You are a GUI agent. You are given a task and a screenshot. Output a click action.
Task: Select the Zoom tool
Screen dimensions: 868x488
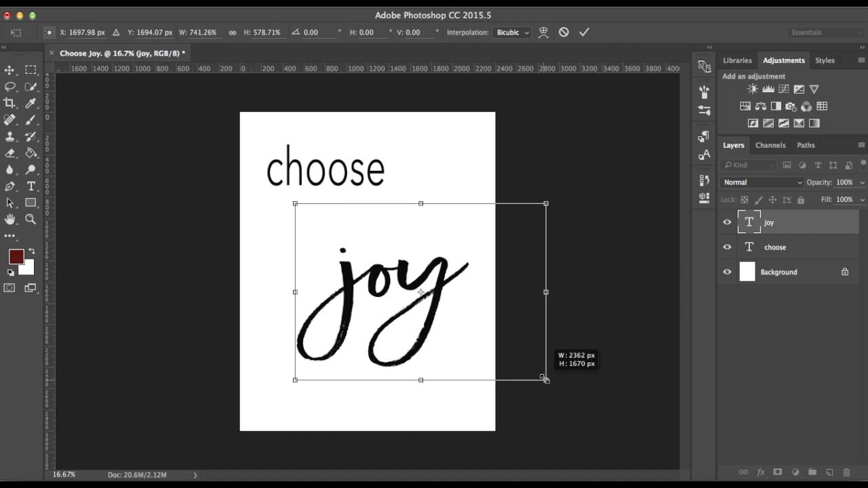[31, 219]
